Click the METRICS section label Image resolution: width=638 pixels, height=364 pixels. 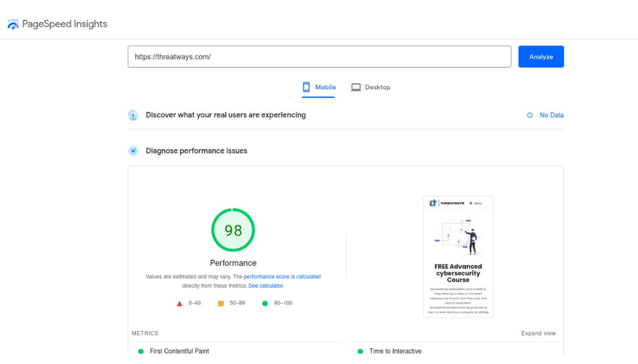pos(145,334)
